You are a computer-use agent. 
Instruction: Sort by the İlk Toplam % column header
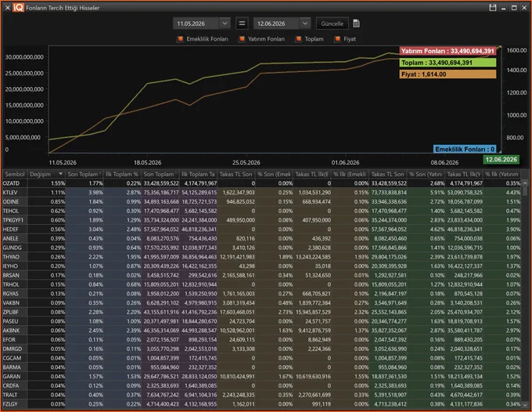coord(122,174)
